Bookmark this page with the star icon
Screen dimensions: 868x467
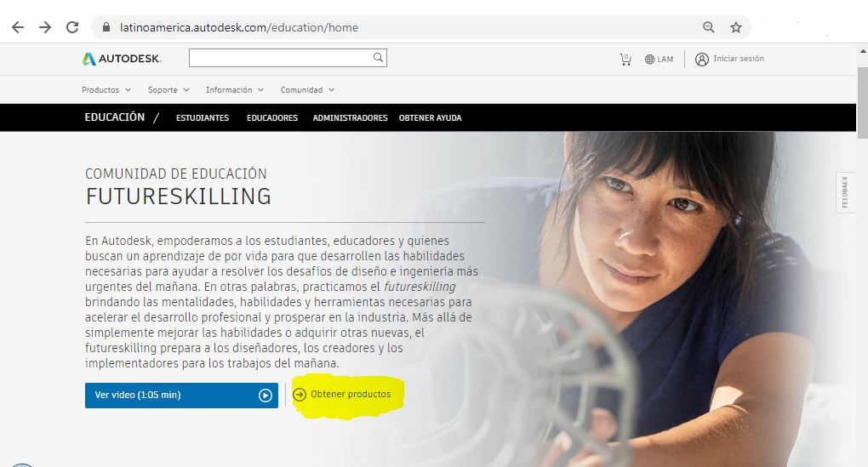736,27
